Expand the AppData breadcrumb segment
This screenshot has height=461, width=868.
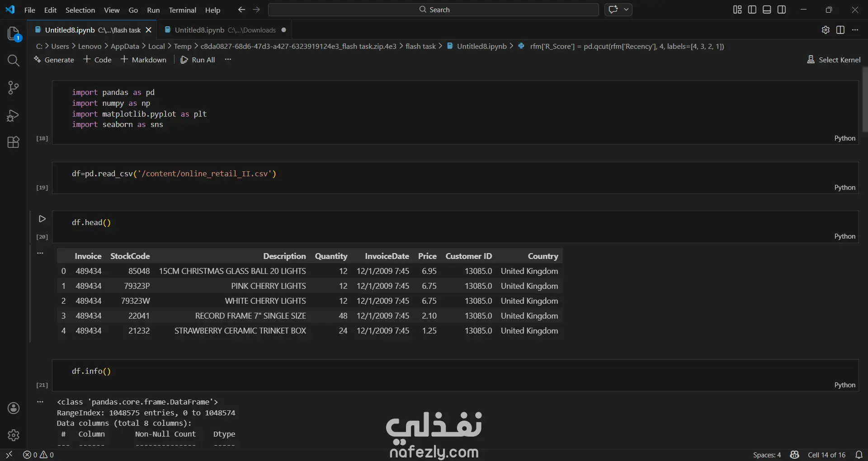click(125, 46)
